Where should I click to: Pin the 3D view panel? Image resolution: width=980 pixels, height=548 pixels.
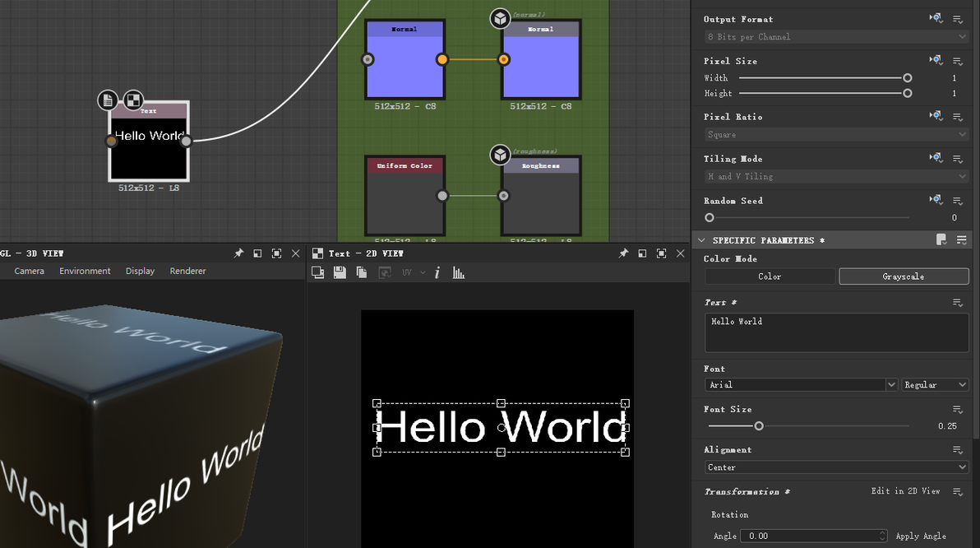click(238, 253)
